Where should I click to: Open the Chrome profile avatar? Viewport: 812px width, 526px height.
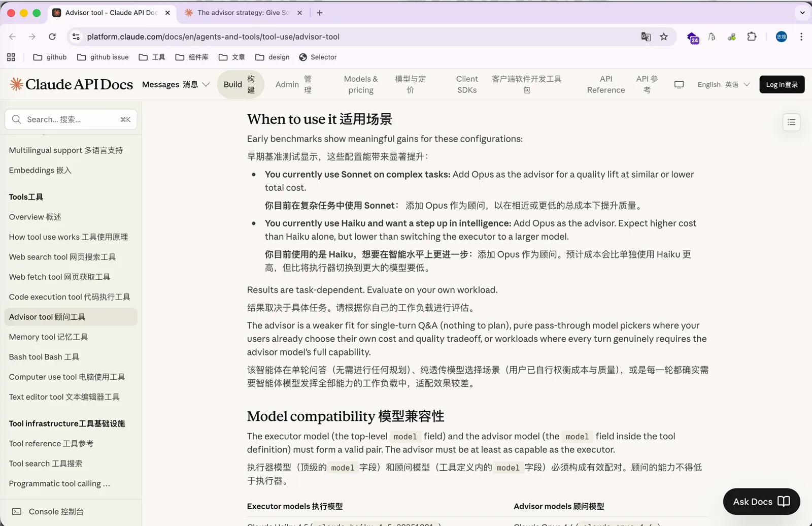coord(782,37)
